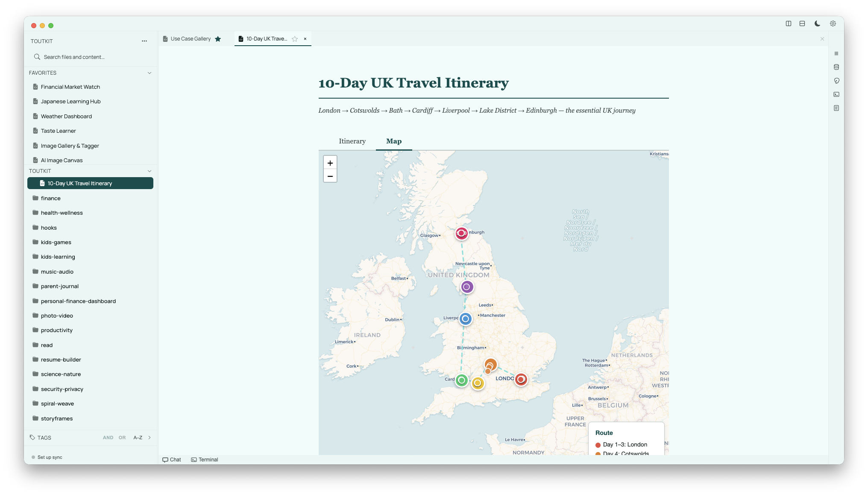The height and width of the screenshot is (496, 868).
Task: Click the TAGS tag icon
Action: [x=32, y=438]
